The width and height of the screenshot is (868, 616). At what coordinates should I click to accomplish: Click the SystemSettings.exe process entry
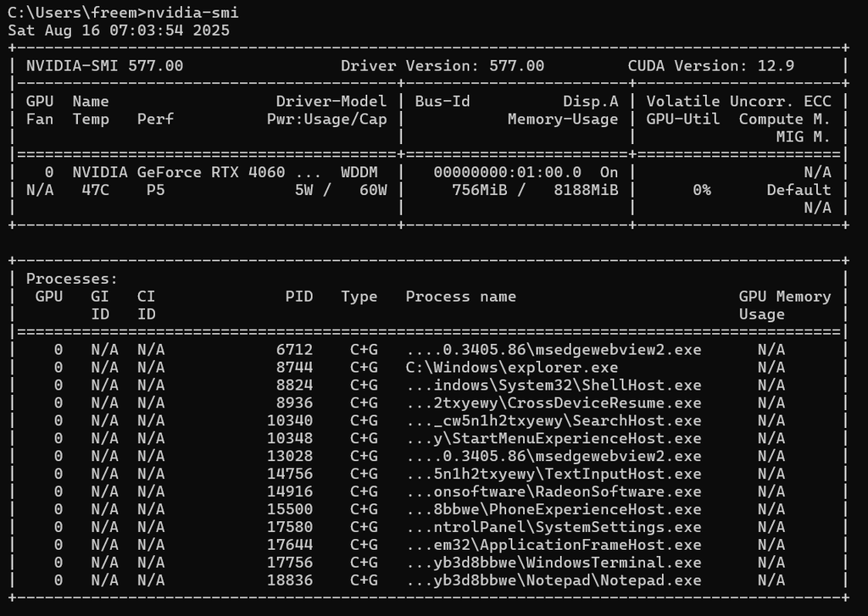click(x=554, y=527)
